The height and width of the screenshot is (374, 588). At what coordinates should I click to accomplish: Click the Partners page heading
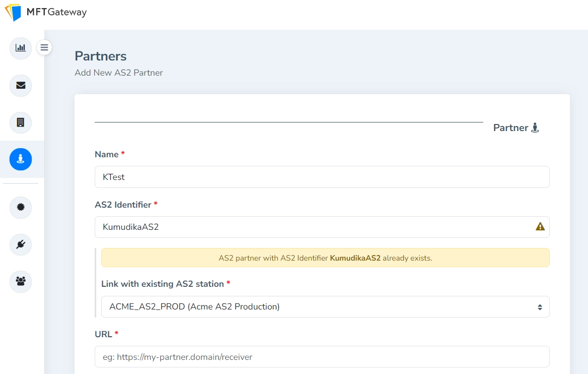[100, 56]
